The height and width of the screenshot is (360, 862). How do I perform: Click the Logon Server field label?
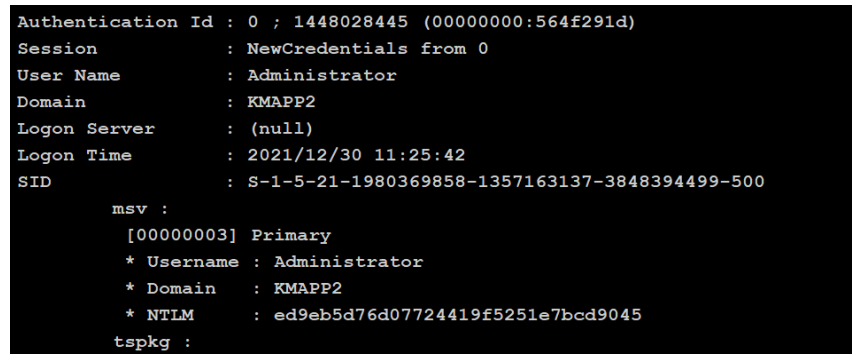pyautogui.click(x=86, y=129)
